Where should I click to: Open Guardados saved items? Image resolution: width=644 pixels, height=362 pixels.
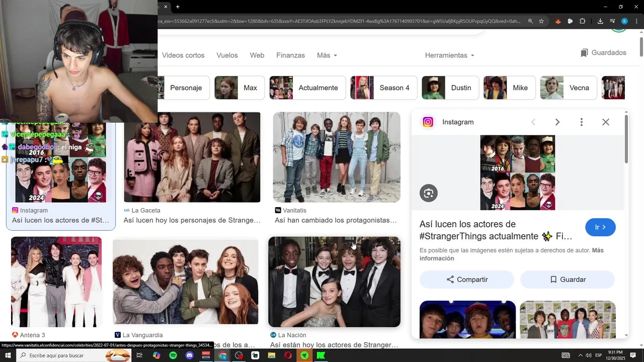603,53
